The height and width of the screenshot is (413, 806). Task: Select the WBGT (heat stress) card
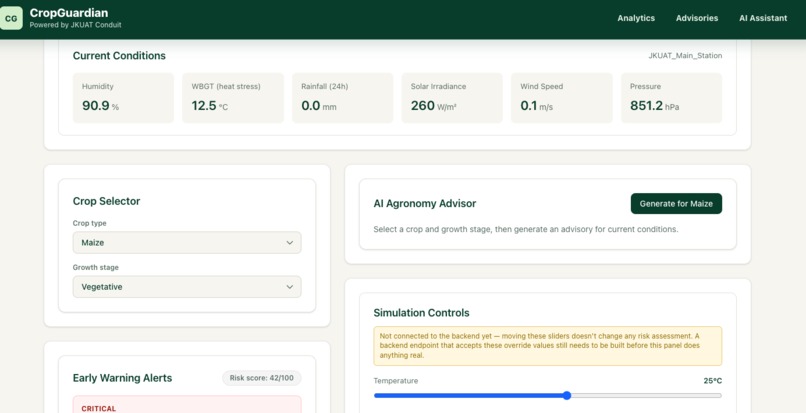point(233,98)
